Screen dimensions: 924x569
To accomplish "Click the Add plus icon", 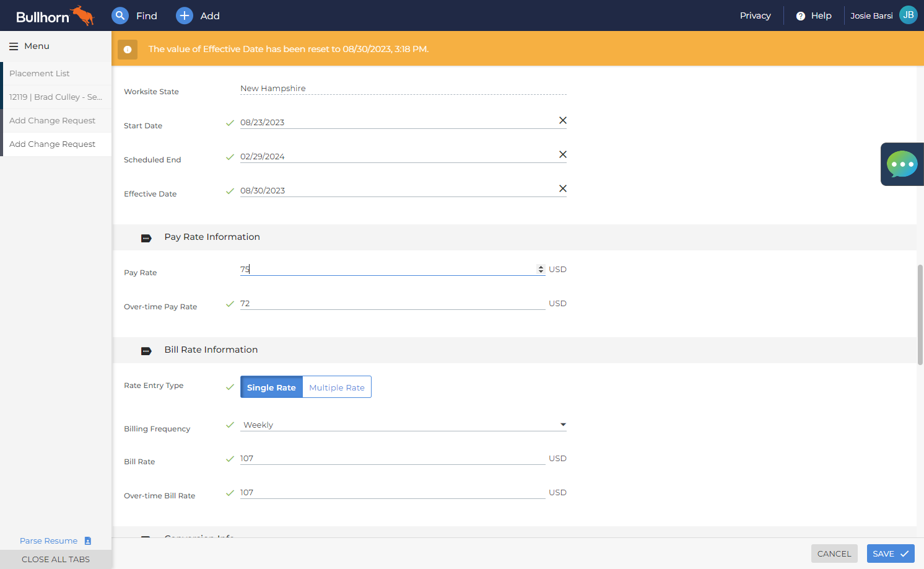I will [x=185, y=15].
